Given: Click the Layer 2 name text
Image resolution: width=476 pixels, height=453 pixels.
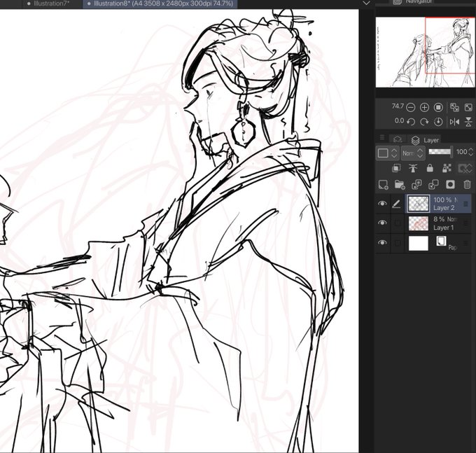Looking at the screenshot, I should point(444,208).
